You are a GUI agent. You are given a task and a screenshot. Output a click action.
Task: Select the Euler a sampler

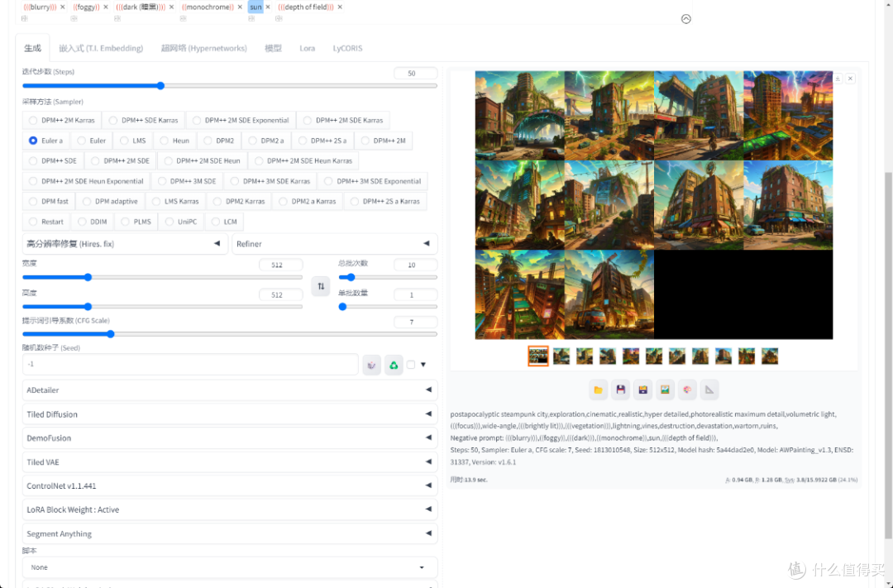click(45, 141)
